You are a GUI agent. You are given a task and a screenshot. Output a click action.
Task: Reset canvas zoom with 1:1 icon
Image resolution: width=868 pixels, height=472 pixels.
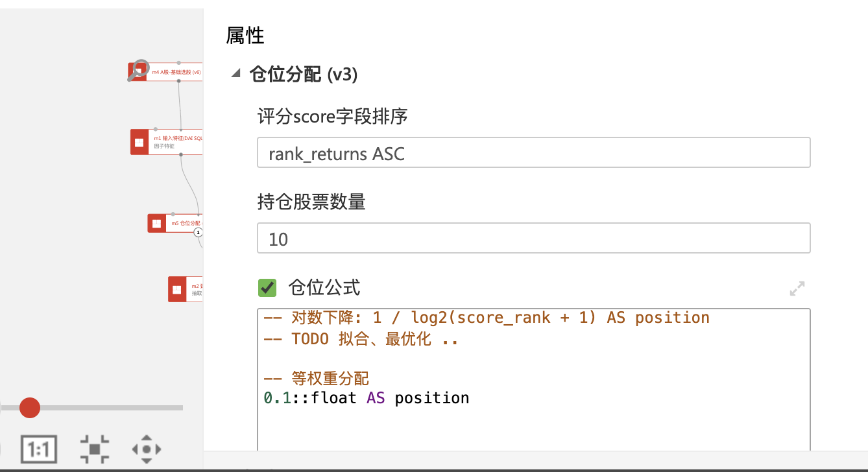tap(39, 449)
